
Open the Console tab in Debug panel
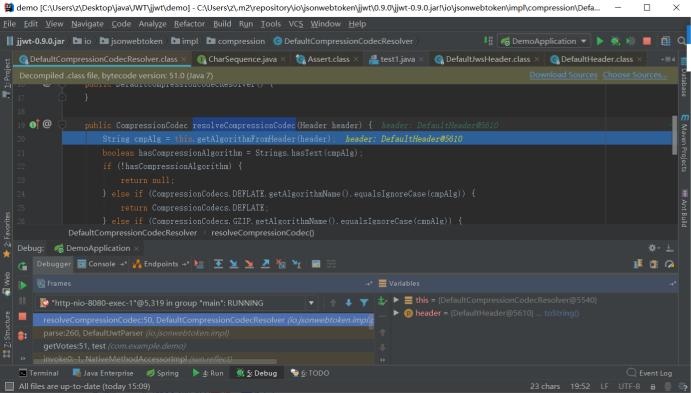click(x=102, y=264)
